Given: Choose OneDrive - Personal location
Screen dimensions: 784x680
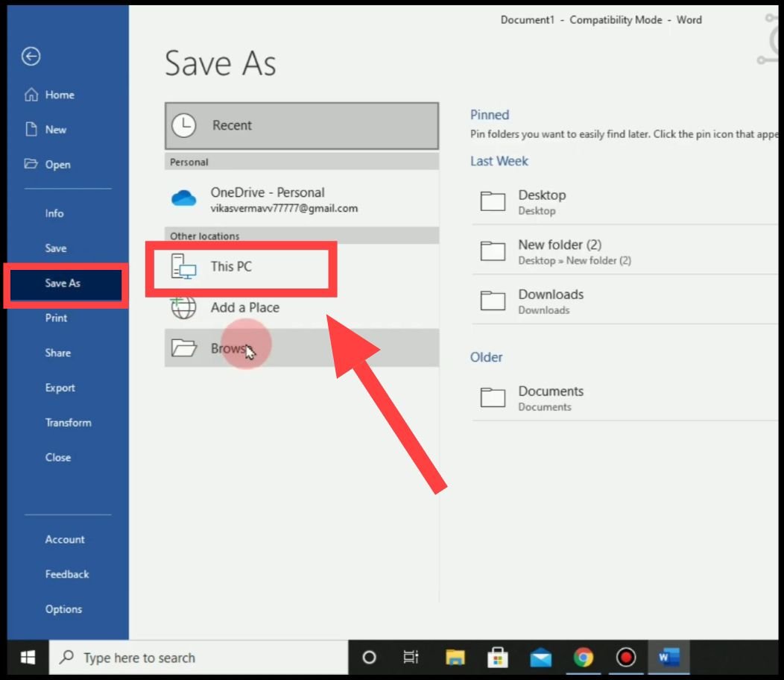Looking at the screenshot, I should point(302,199).
